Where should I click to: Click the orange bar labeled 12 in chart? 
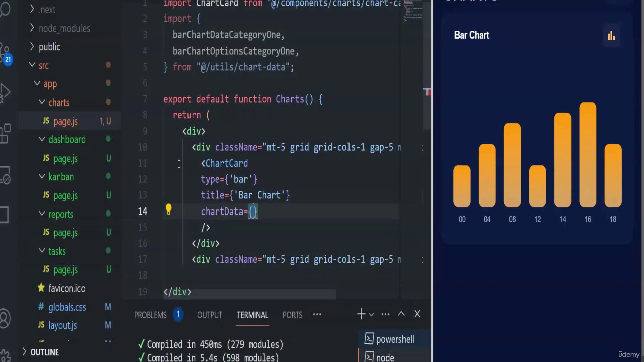(537, 186)
